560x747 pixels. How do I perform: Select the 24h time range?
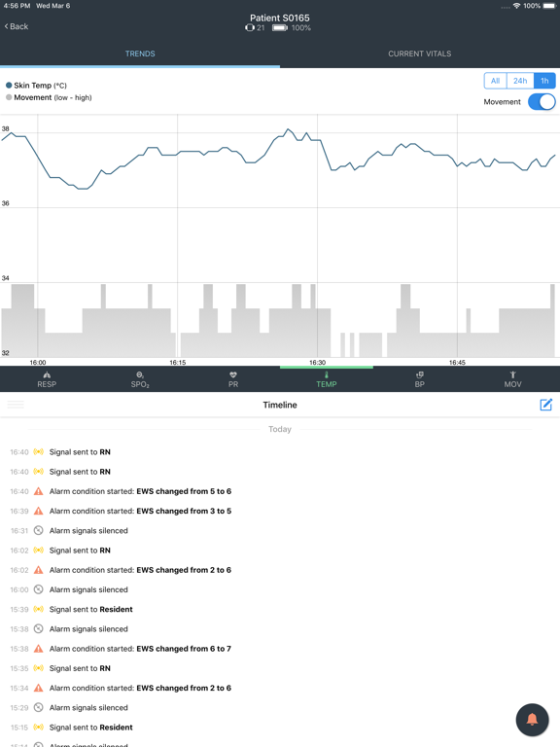coord(520,81)
